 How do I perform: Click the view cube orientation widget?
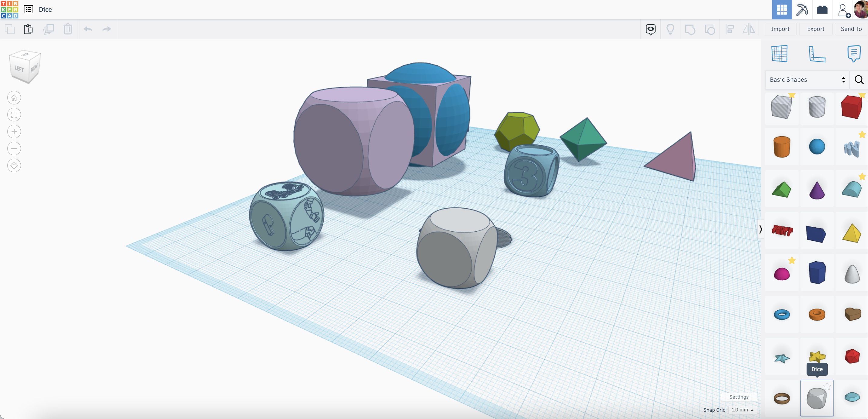point(25,67)
